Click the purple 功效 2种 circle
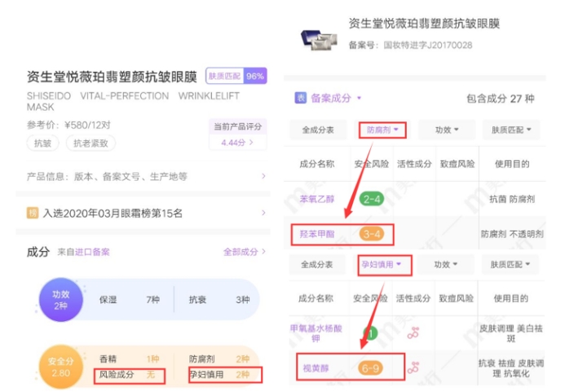The width and height of the screenshot is (565, 392). (61, 300)
